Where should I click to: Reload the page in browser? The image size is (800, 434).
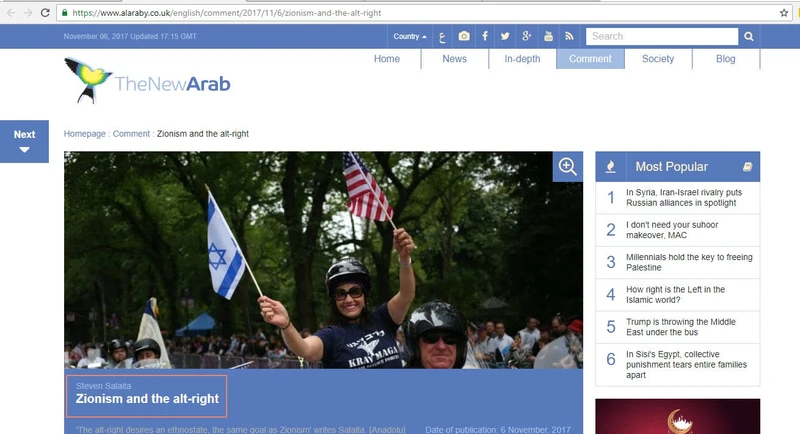45,12
